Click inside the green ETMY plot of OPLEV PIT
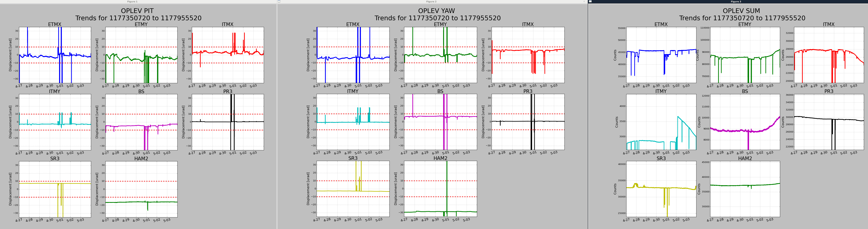Viewport: 868px width, 229px height. tap(142, 55)
